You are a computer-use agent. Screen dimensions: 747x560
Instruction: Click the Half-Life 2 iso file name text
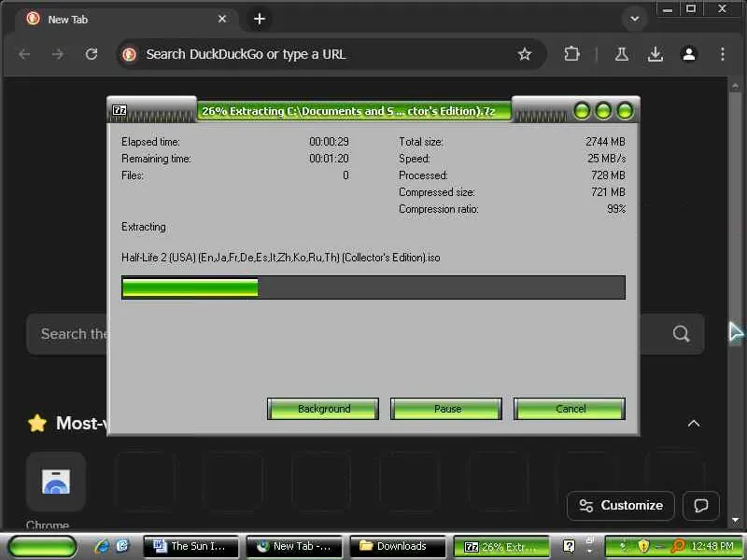(x=281, y=258)
